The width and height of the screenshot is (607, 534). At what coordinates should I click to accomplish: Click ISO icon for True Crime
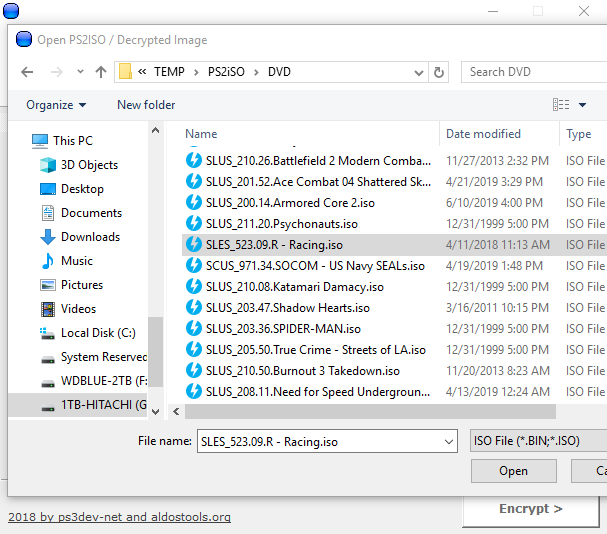(194, 349)
